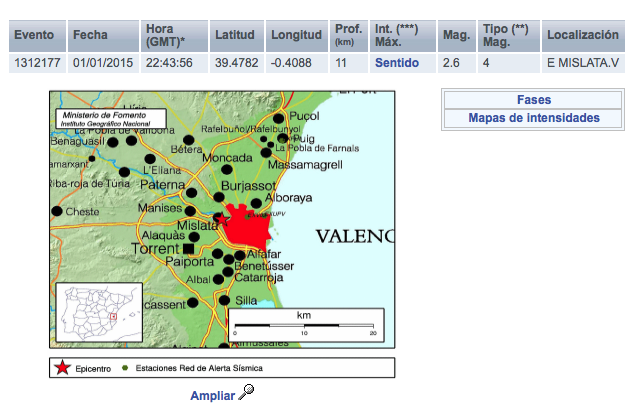Click the red epicenter star on the map
635x413 pixels.
click(x=222, y=219)
